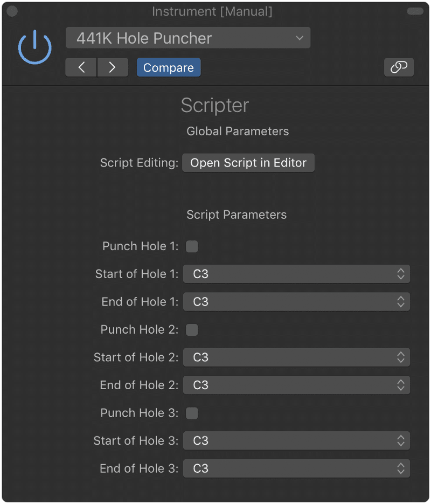Toggle the plug-in power bypass icon
431x504 pixels.
pos(34,47)
